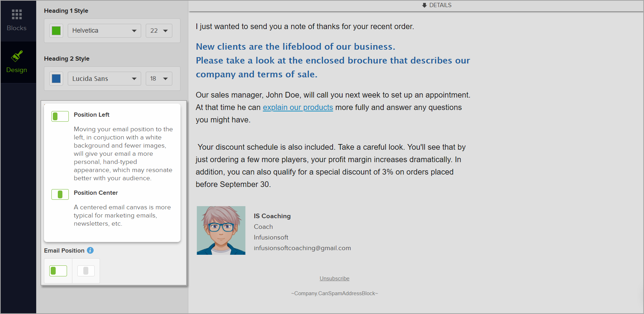This screenshot has width=644, height=314.
Task: Click the Email Position info icon
Action: 90,250
